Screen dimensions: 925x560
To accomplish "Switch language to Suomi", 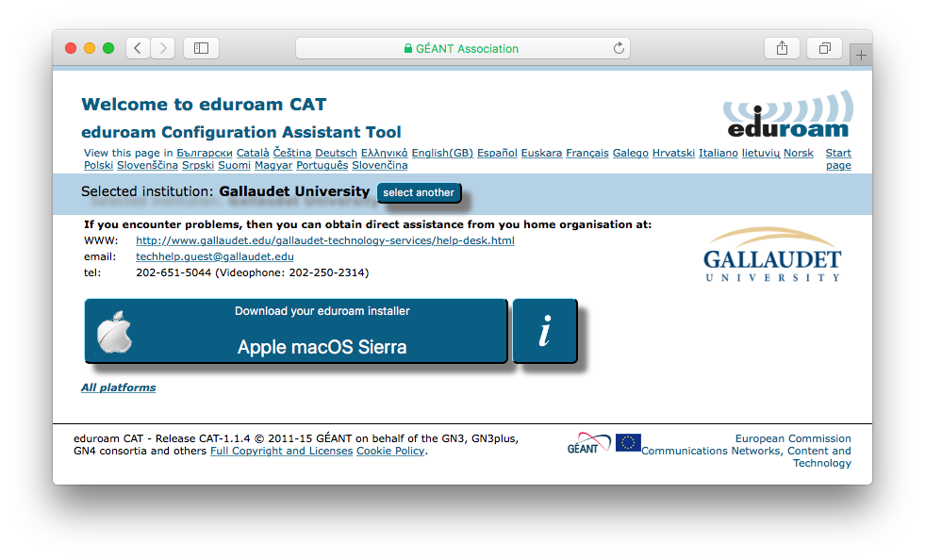I will click(x=234, y=165).
